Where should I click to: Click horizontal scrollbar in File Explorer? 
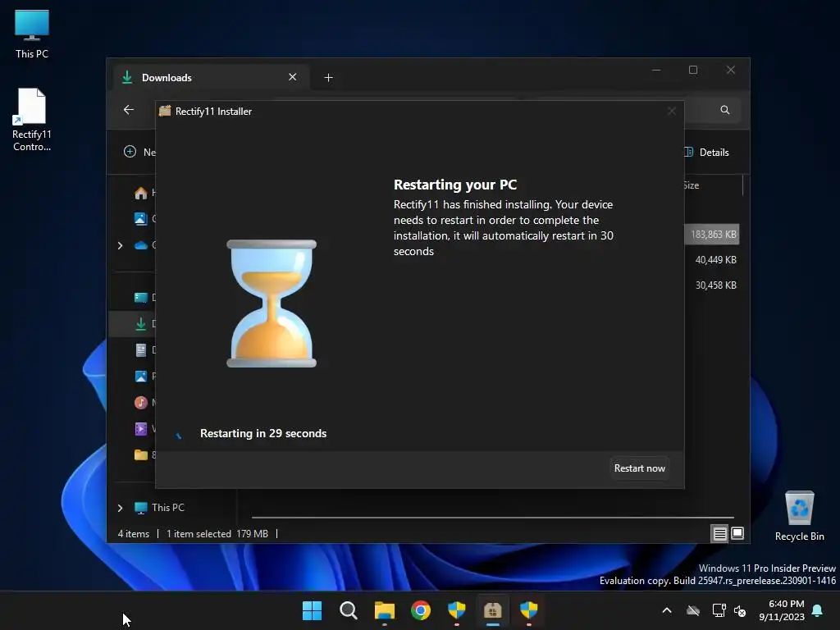point(492,518)
